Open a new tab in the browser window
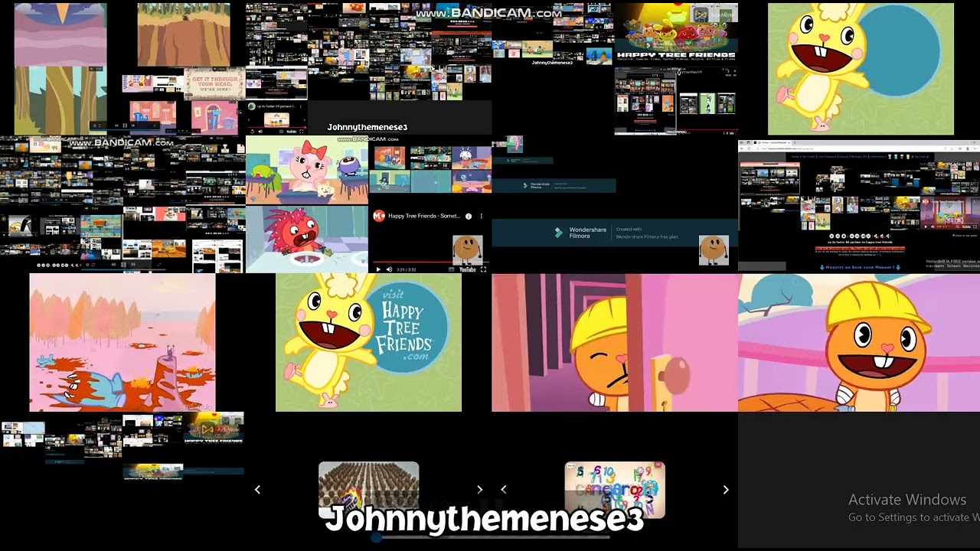The width and height of the screenshot is (980, 551). [795, 142]
